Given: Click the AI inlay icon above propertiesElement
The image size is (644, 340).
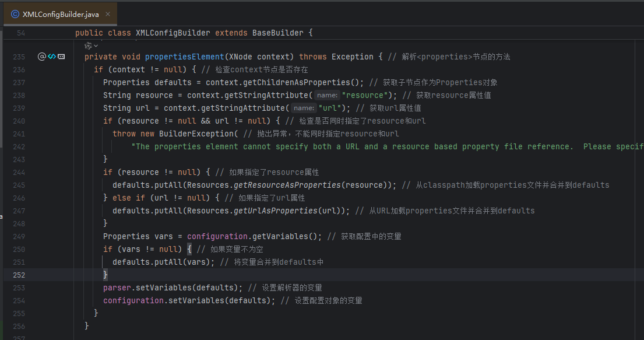Looking at the screenshot, I should tap(89, 45).
